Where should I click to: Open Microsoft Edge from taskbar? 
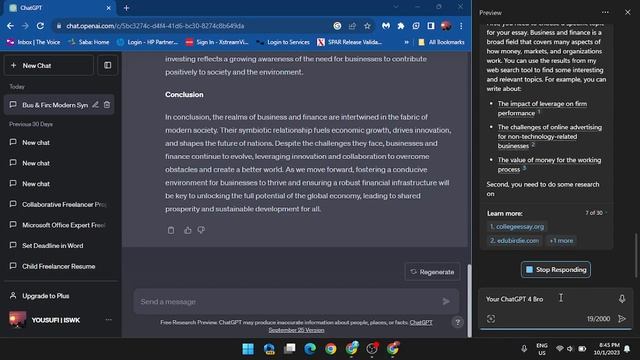point(310,349)
